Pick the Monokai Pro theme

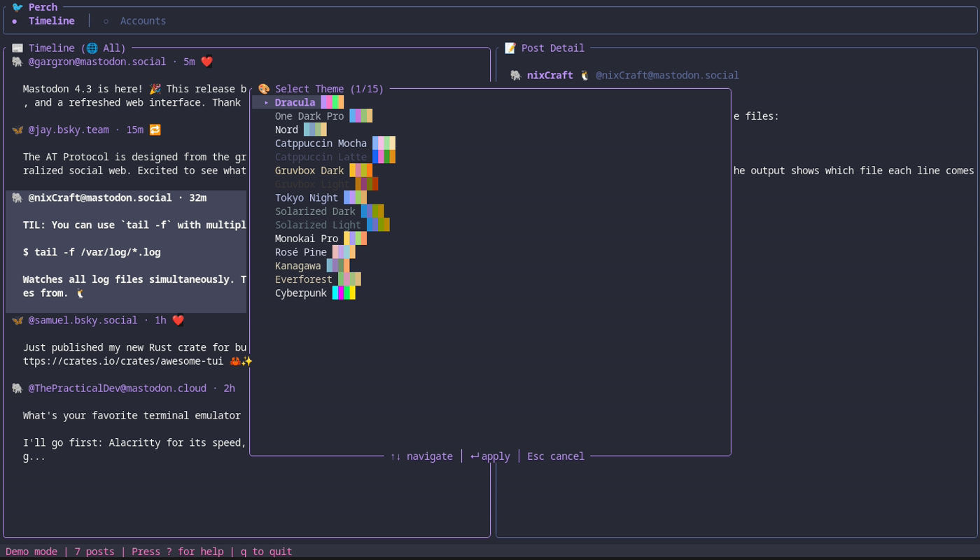(x=307, y=239)
